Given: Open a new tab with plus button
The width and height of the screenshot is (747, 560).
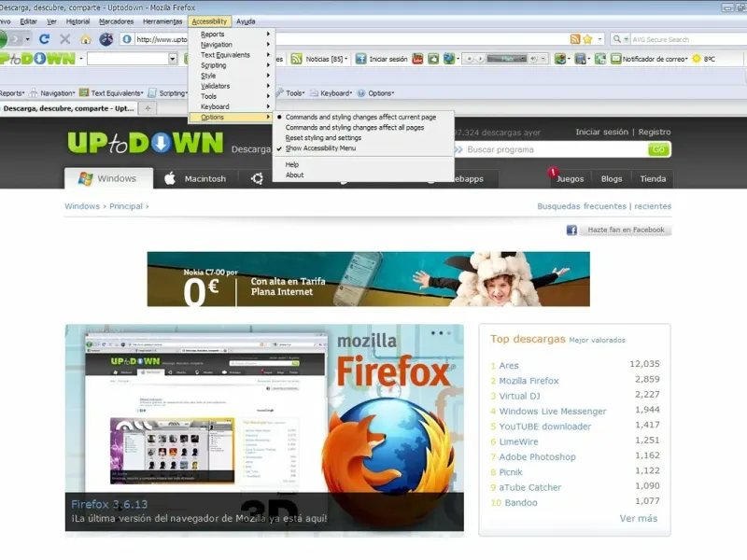Looking at the screenshot, I should tap(148, 108).
